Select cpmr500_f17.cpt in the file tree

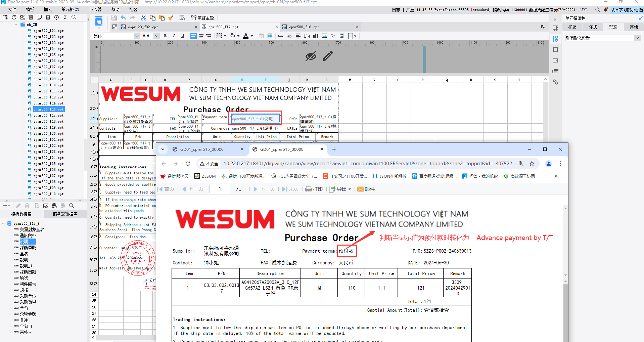[x=48, y=115]
